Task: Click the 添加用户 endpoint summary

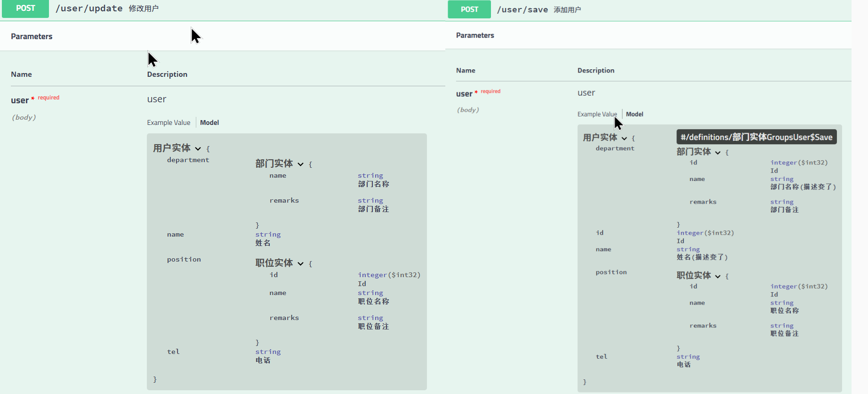Action: coord(567,9)
